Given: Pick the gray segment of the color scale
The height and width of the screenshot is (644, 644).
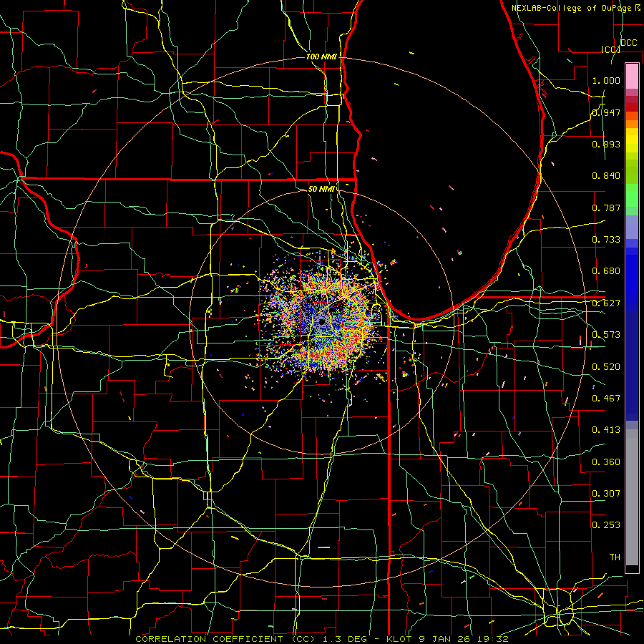Looking at the screenshot, I should 632,497.
